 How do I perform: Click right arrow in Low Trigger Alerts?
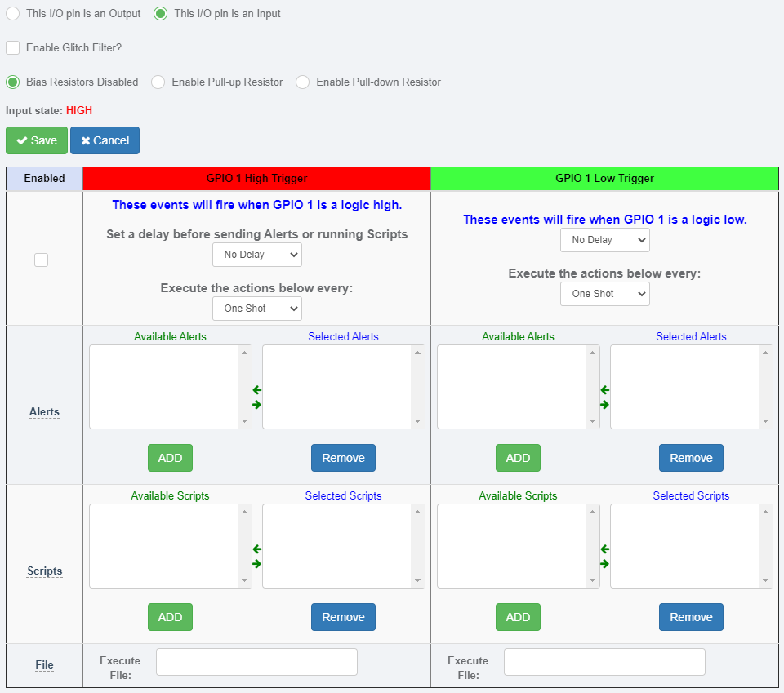[605, 405]
